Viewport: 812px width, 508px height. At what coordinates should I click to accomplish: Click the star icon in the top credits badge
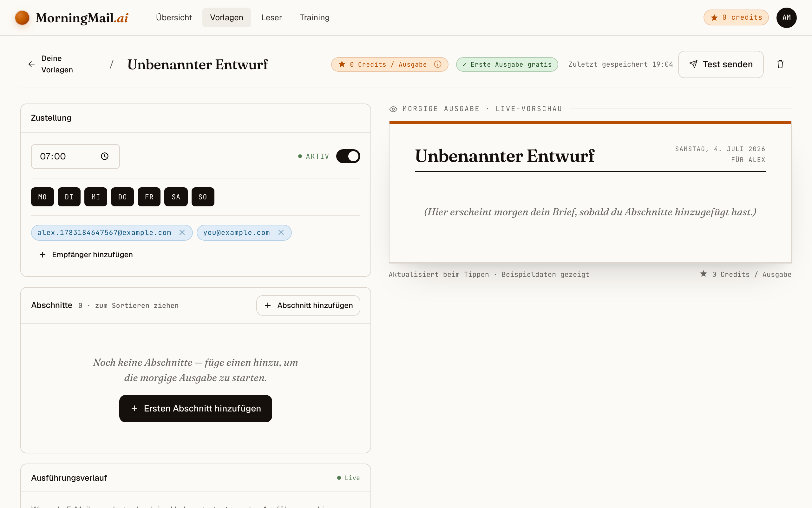[x=714, y=17]
